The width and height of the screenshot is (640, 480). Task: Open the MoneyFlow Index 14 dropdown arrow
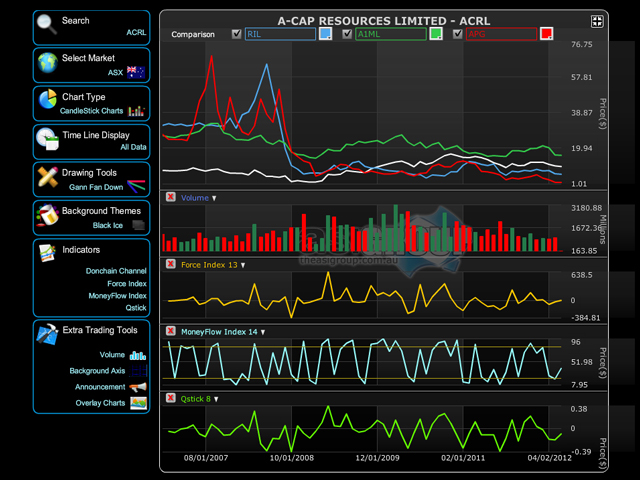(263, 332)
